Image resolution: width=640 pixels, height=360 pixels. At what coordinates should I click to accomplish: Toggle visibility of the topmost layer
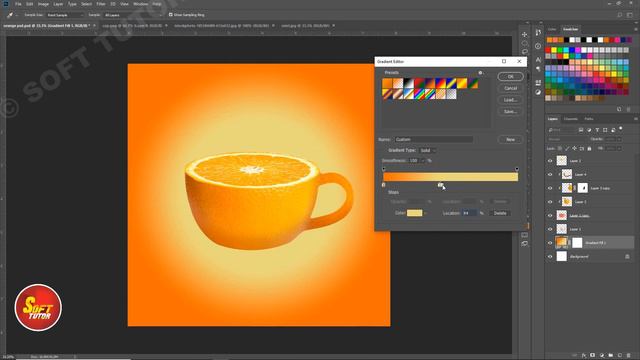[550, 161]
